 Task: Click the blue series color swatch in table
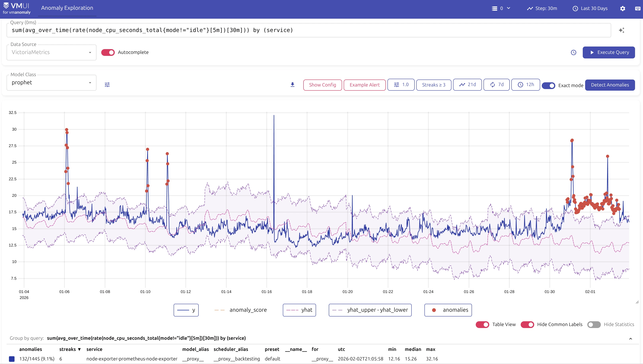coord(12,359)
